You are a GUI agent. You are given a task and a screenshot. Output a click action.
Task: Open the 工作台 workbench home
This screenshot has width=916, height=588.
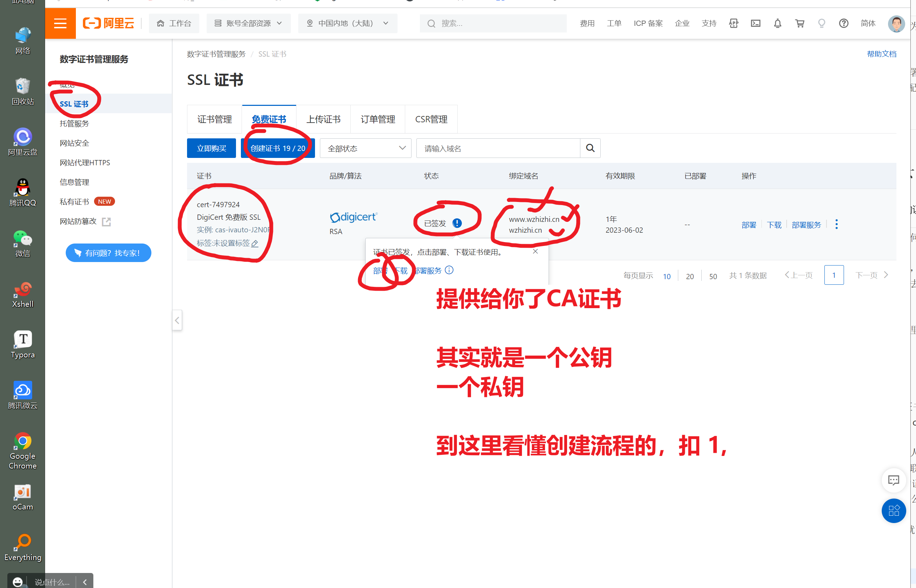[174, 23]
